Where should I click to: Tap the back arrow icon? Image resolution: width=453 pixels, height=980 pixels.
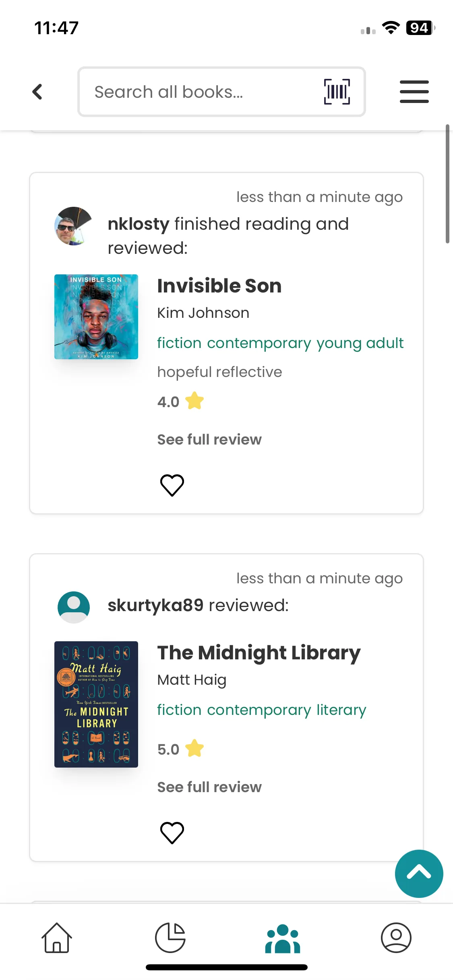tap(37, 92)
